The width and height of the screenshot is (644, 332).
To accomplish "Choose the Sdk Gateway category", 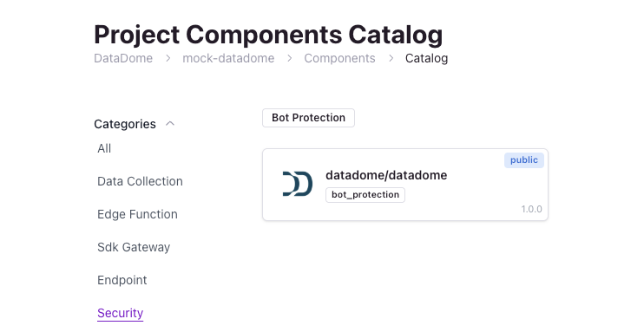I will tap(134, 247).
